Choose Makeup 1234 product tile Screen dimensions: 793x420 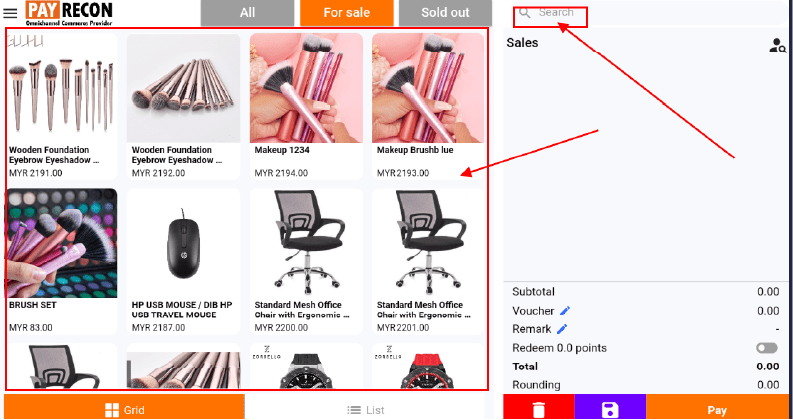point(306,106)
